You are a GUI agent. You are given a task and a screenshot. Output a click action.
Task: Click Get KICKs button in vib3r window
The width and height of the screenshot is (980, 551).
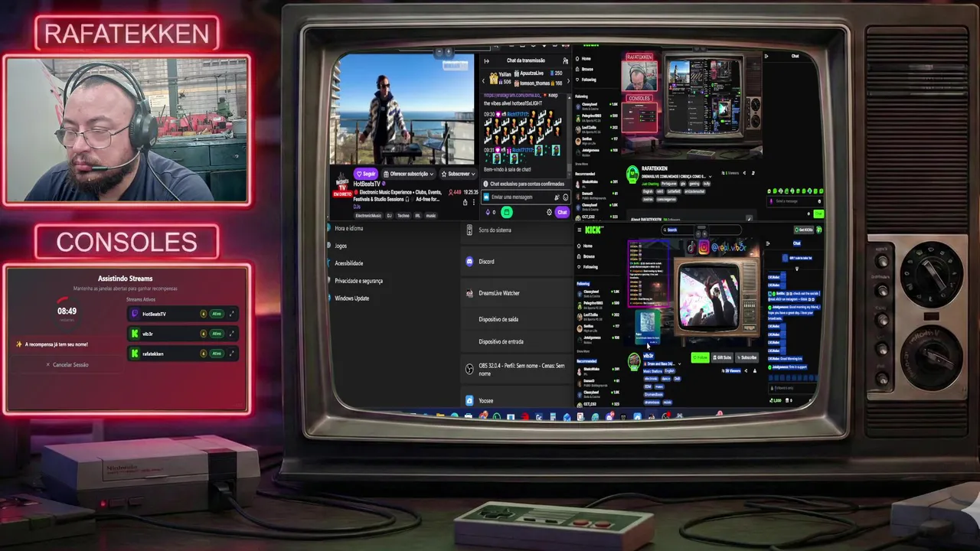pos(804,230)
